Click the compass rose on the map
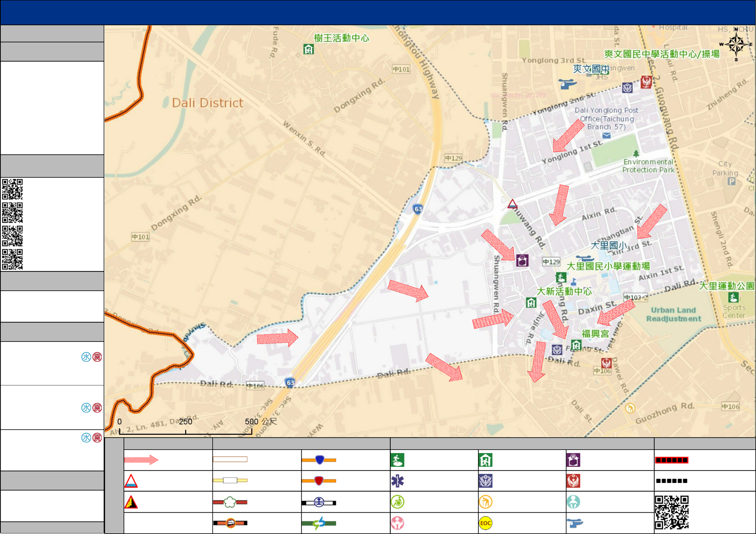756x534 pixels. click(x=736, y=45)
